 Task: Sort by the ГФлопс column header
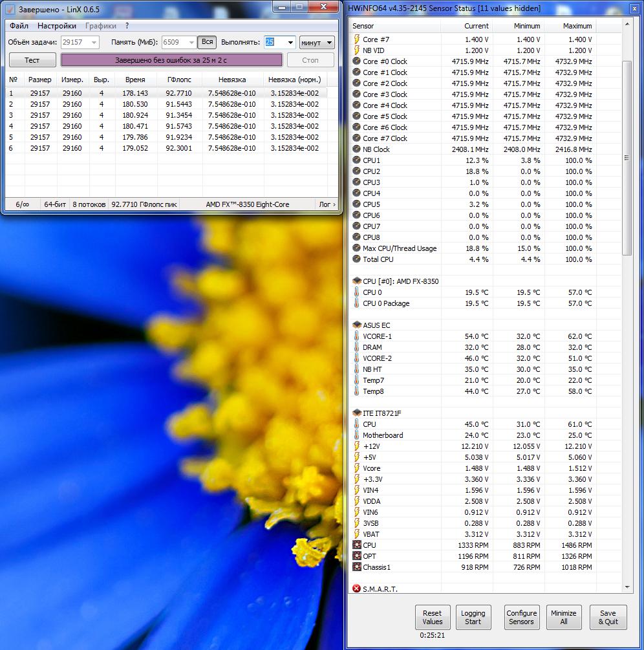tap(180, 80)
